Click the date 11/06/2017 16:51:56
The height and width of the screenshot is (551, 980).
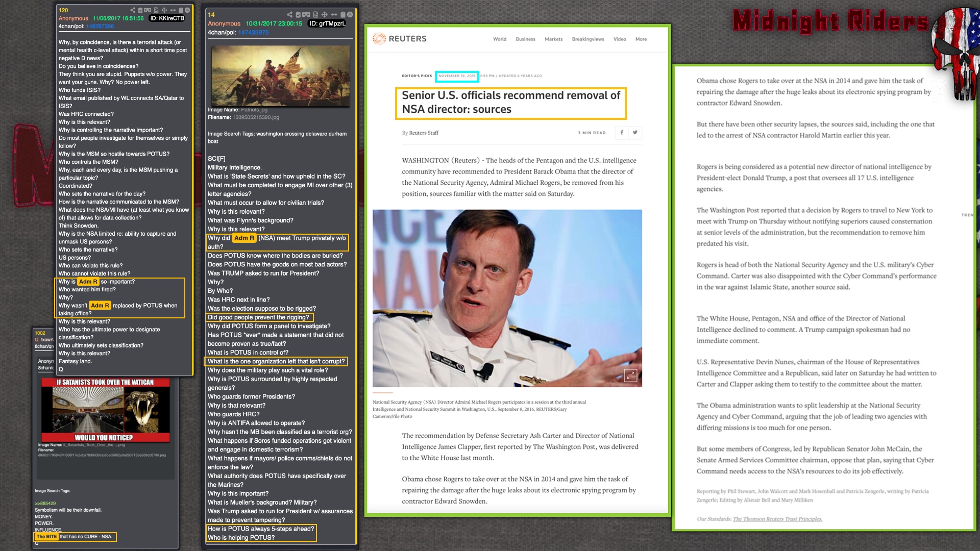pyautogui.click(x=118, y=18)
